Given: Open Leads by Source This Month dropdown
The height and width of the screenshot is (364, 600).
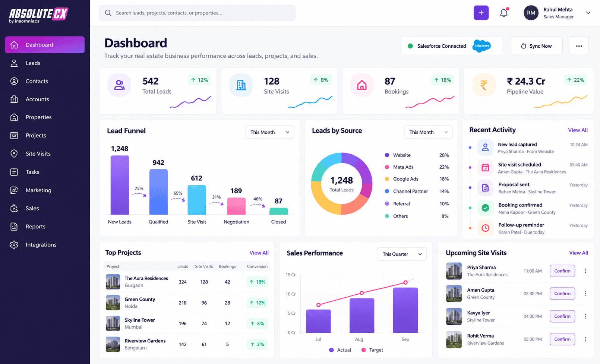Looking at the screenshot, I should tap(429, 132).
